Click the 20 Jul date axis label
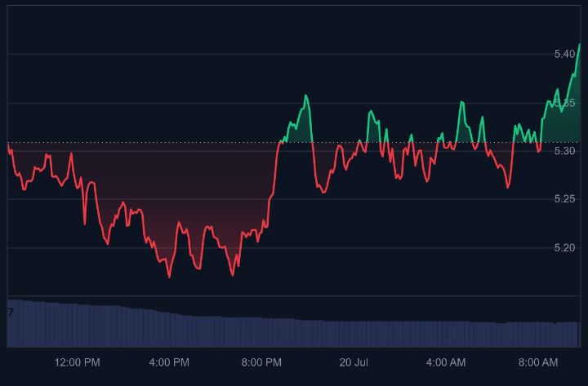Image resolution: width=588 pixels, height=386 pixels. [x=354, y=362]
